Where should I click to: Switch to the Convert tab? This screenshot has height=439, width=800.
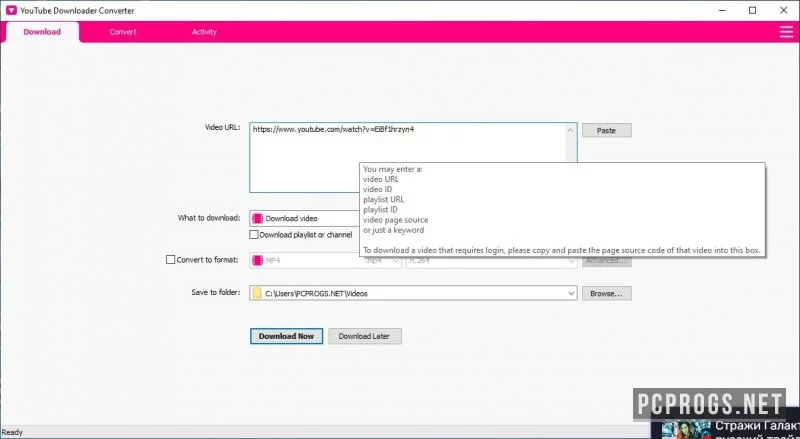click(x=122, y=32)
